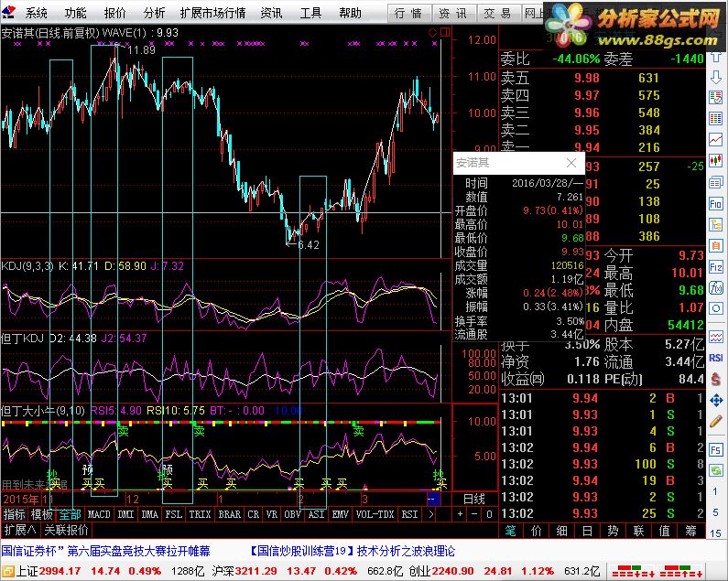
Task: Click the application logo icon at top left
Action: tap(9, 12)
